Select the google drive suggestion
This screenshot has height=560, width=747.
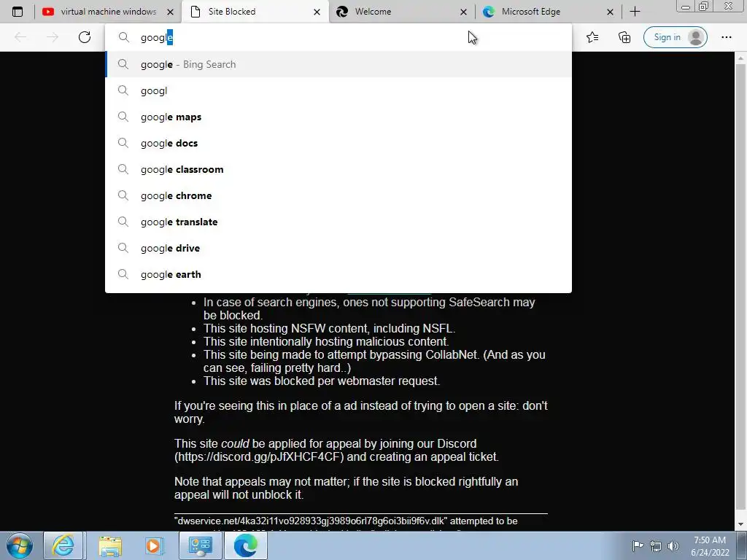338,248
